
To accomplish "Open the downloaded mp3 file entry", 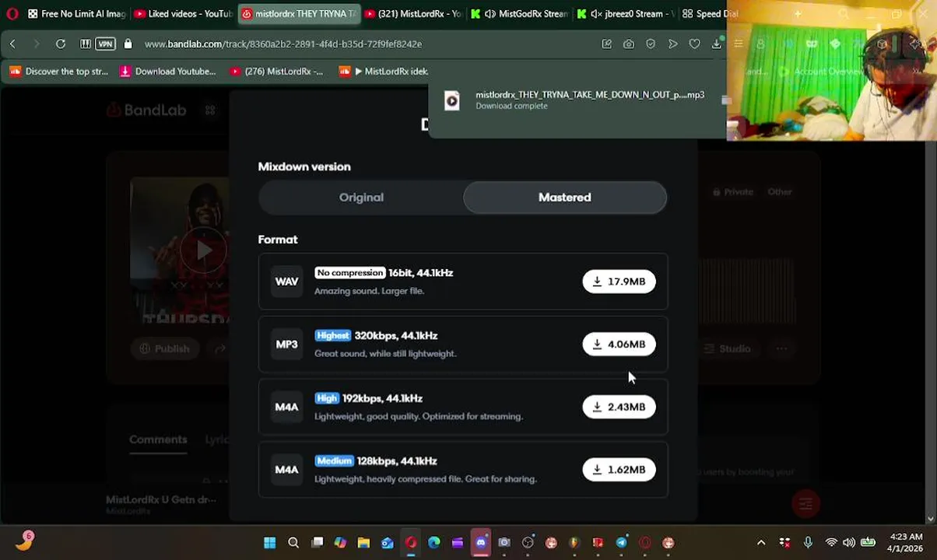I will click(576, 100).
